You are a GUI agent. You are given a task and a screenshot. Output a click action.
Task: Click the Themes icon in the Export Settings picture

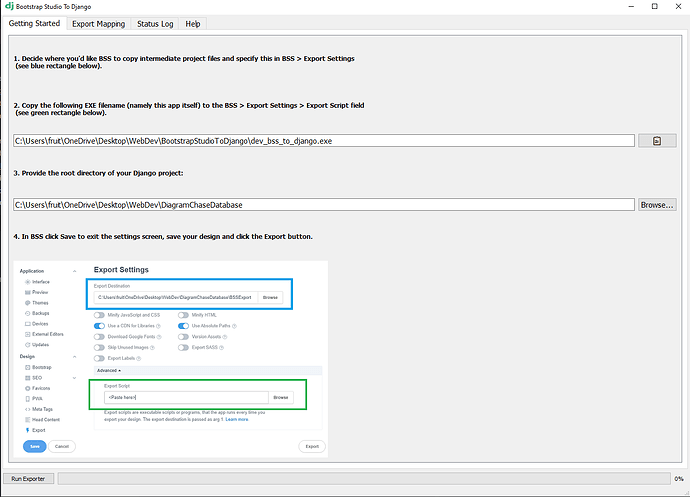28,303
